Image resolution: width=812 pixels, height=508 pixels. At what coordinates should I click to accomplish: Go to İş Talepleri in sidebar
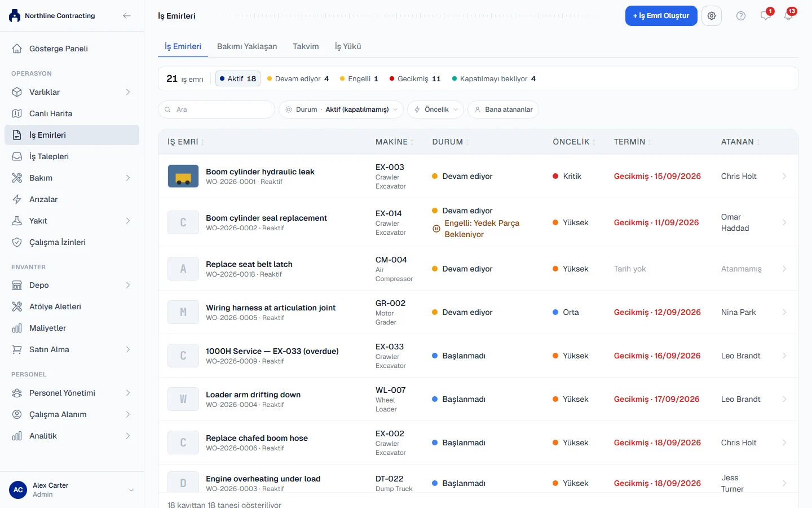coord(72,156)
